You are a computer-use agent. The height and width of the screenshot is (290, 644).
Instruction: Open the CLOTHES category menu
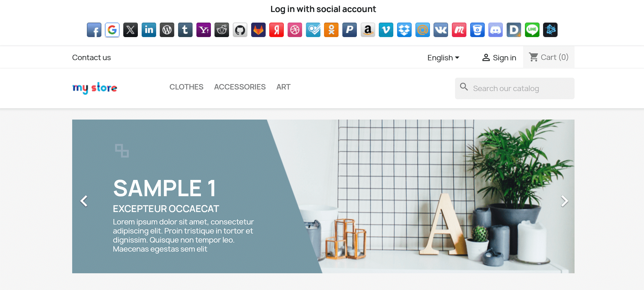click(186, 87)
